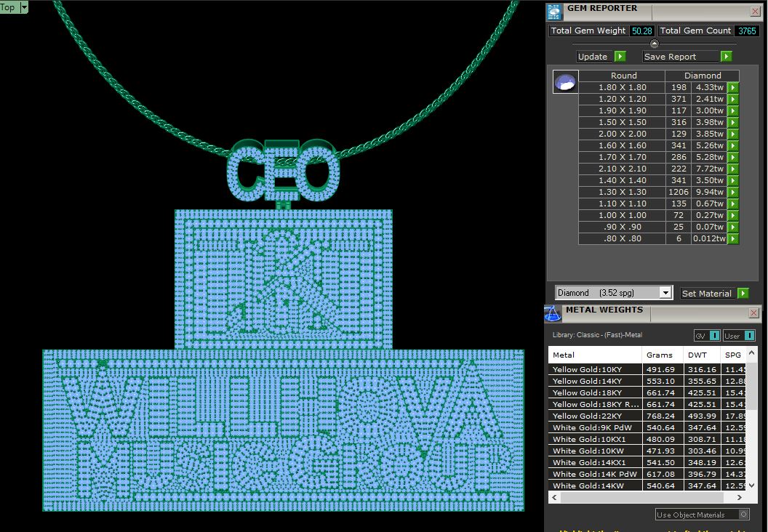Open the Diamond (3.52 spg) material dropdown

coord(665,293)
